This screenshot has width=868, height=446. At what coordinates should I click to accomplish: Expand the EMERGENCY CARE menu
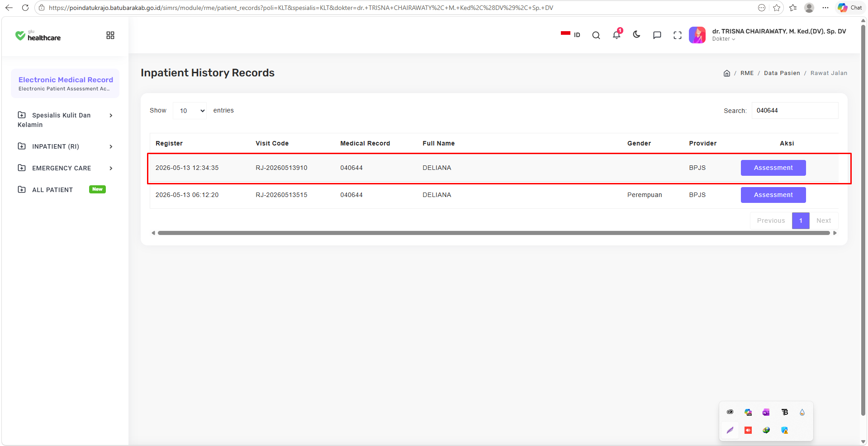65,168
